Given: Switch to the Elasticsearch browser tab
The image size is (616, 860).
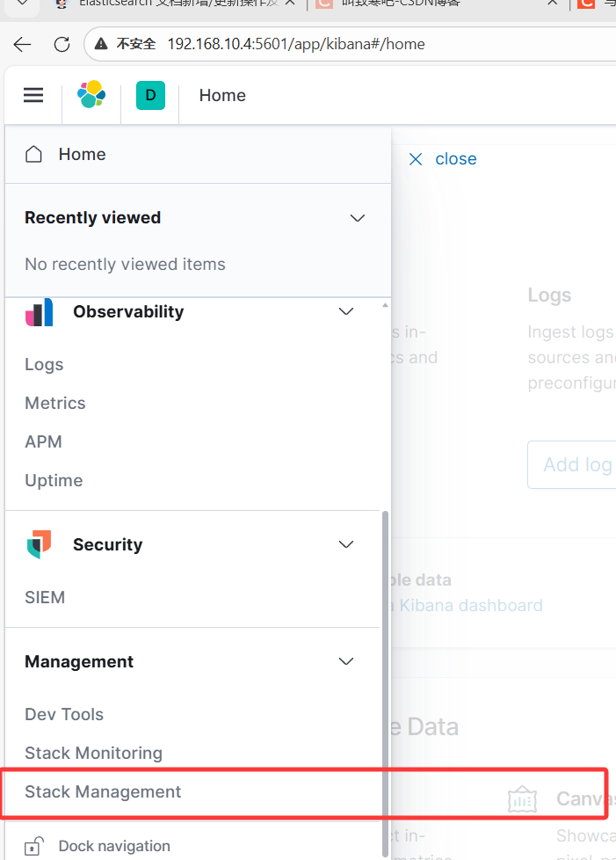Looking at the screenshot, I should (x=176, y=4).
